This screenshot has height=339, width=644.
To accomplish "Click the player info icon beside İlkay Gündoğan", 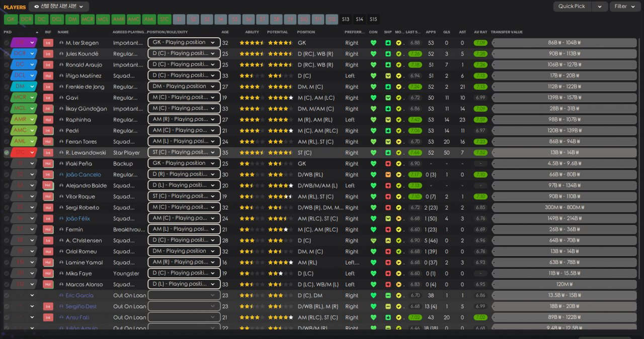I will [61, 109].
